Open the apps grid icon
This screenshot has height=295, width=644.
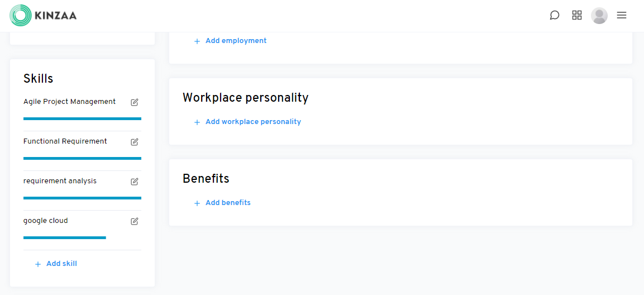click(x=577, y=15)
